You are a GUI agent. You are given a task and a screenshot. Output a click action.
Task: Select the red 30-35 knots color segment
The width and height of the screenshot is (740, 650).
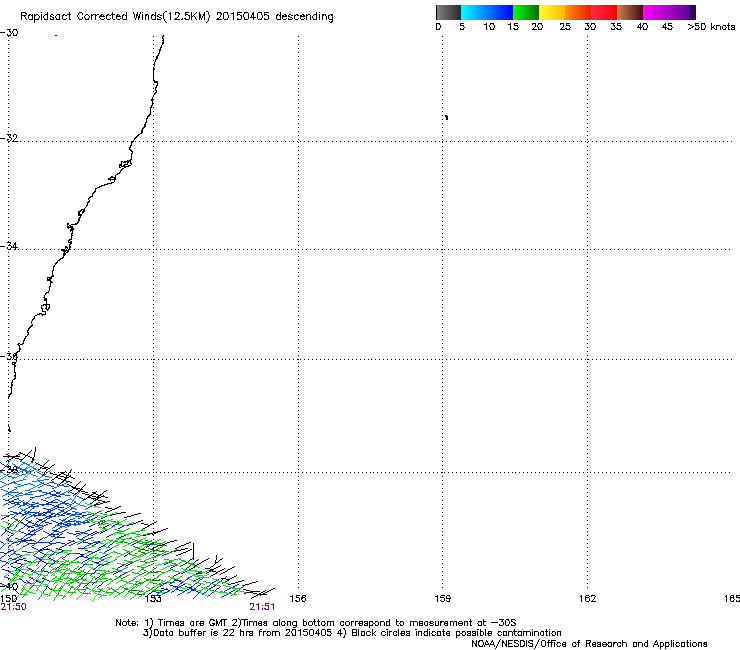(604, 12)
